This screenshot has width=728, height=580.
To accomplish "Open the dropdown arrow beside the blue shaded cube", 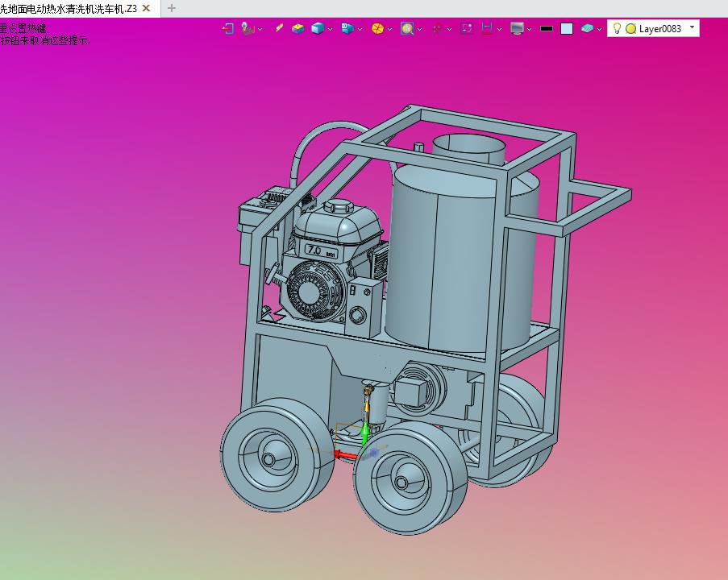I will 330,29.
